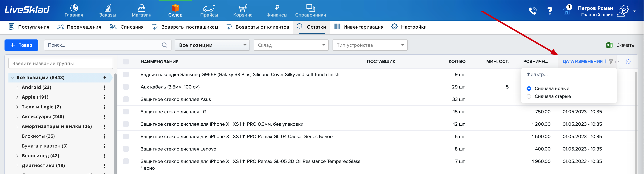
Task: Open the Справочники directories icon
Action: coord(311,8)
